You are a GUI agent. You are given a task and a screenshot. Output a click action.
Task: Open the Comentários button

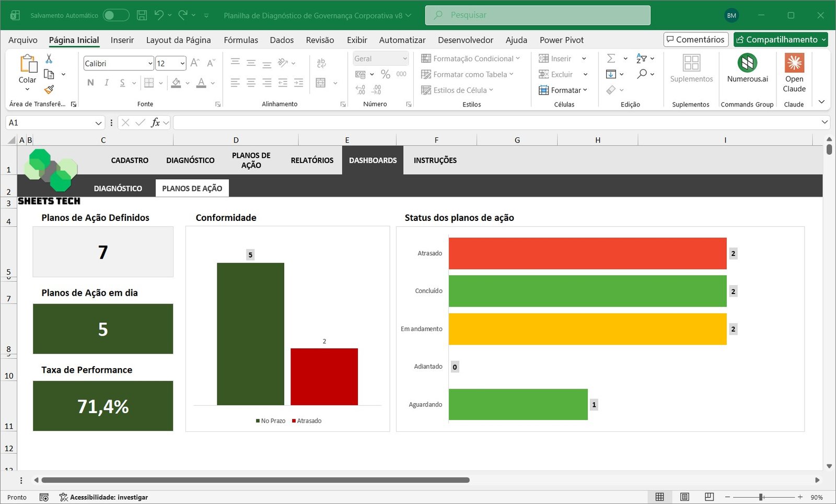[x=695, y=40]
